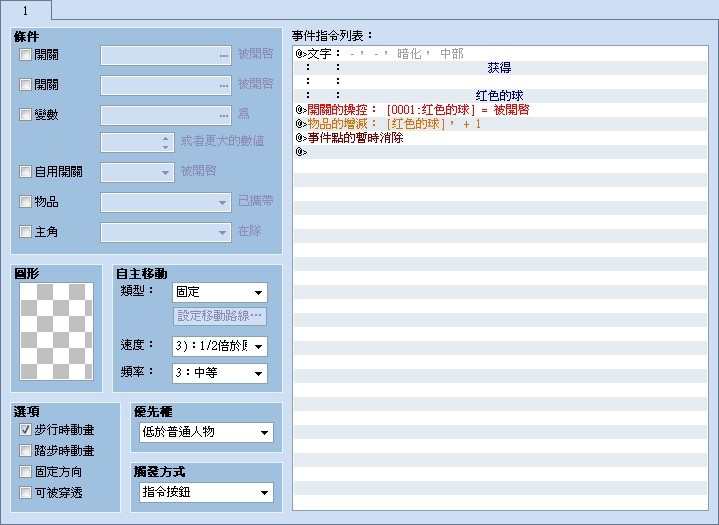Toggle the 自用開關 condition checkbox
The image size is (719, 525).
click(x=25, y=172)
